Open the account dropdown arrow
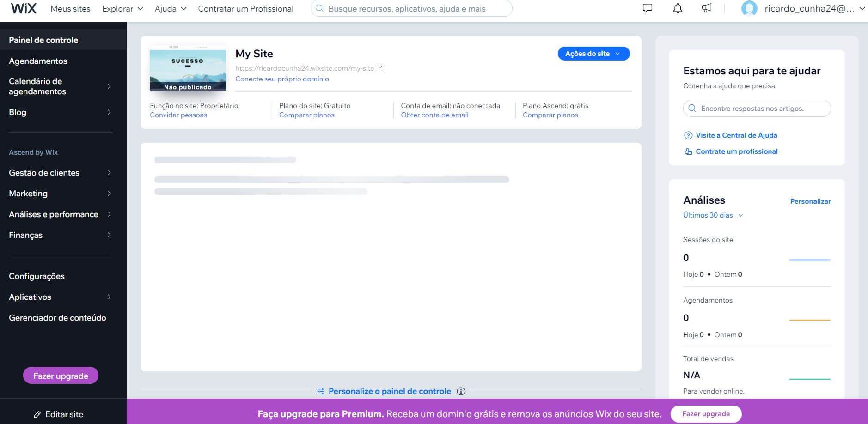The width and height of the screenshot is (868, 424). point(862,8)
